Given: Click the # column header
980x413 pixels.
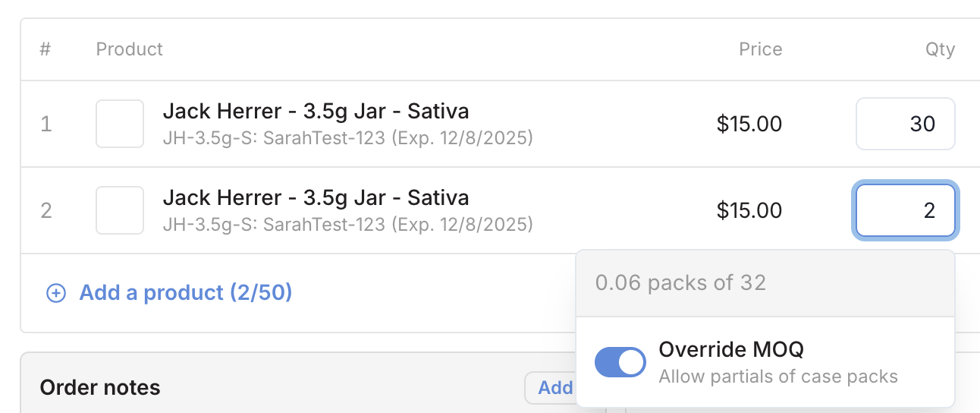Looking at the screenshot, I should pyautogui.click(x=46, y=49).
